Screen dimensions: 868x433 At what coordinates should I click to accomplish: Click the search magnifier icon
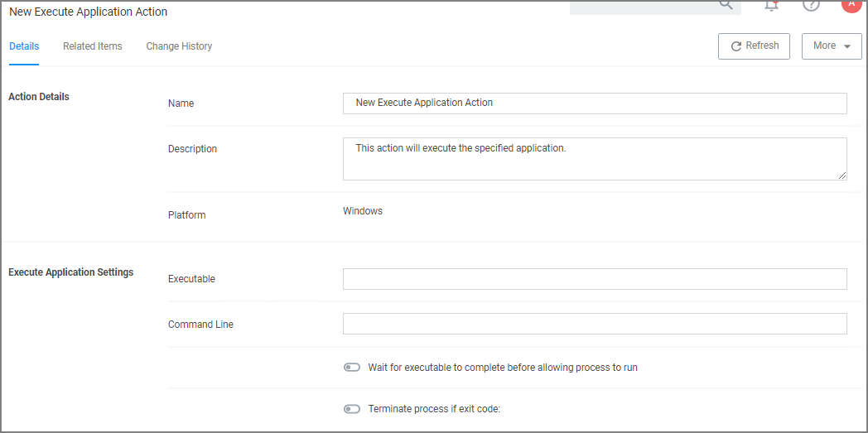click(x=726, y=4)
